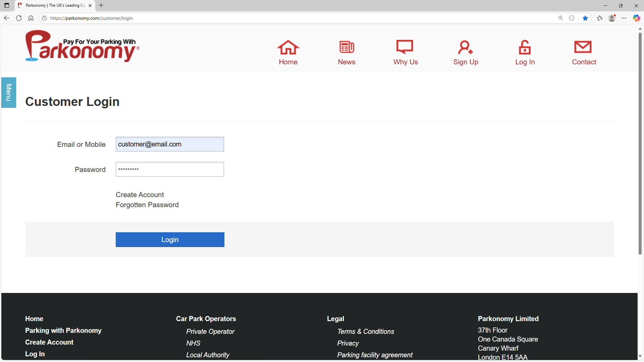Screen dimensions: 644x362
Task: Click the feedback smiley icon in address bar
Action: coord(572,18)
